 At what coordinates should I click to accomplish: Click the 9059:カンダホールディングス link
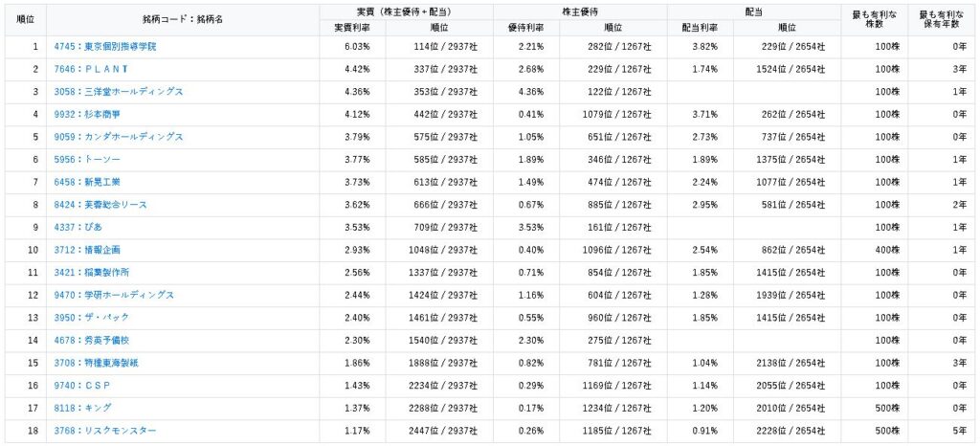[119, 137]
